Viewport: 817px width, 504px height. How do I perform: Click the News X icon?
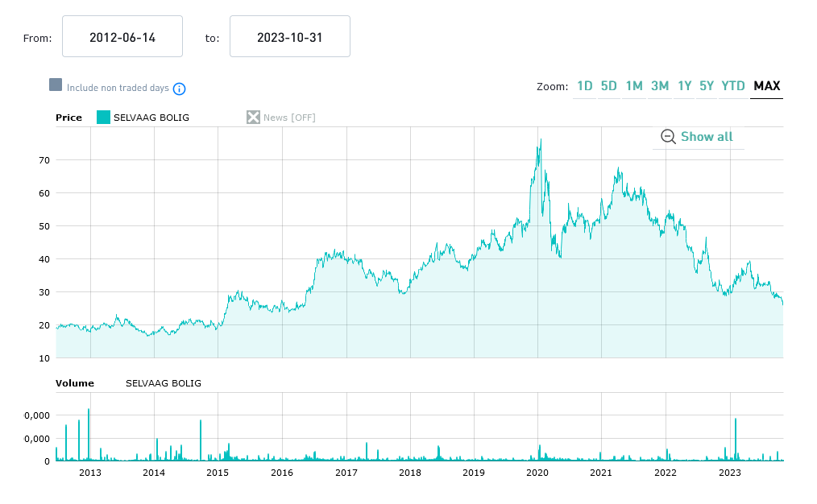[x=254, y=118]
